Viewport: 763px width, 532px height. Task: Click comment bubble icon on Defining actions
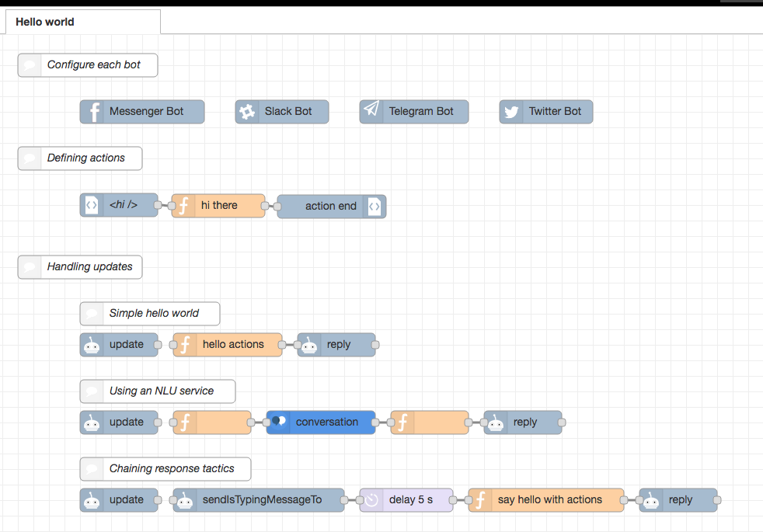point(30,158)
